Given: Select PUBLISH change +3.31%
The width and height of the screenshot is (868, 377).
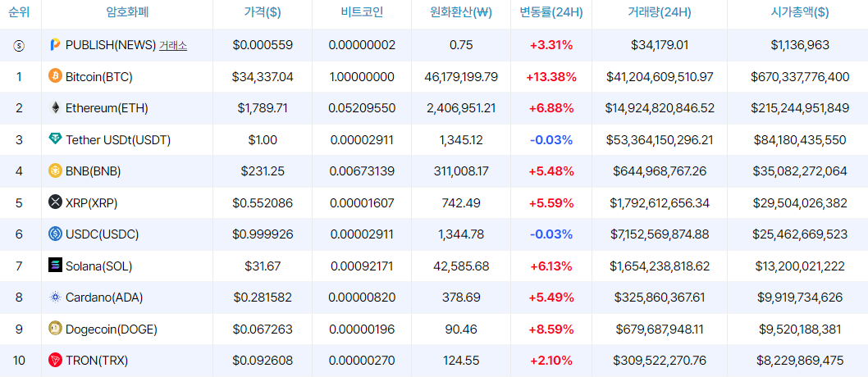Looking at the screenshot, I should coord(551,45).
